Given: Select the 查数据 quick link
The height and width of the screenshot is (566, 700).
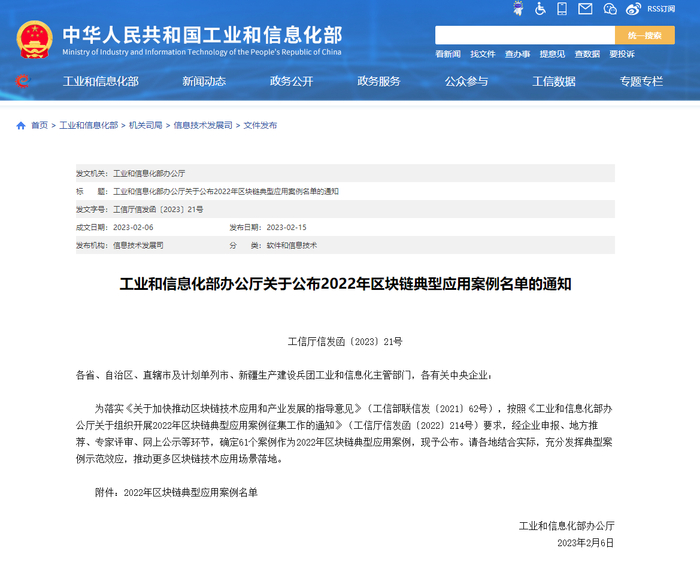Looking at the screenshot, I should click(587, 54).
